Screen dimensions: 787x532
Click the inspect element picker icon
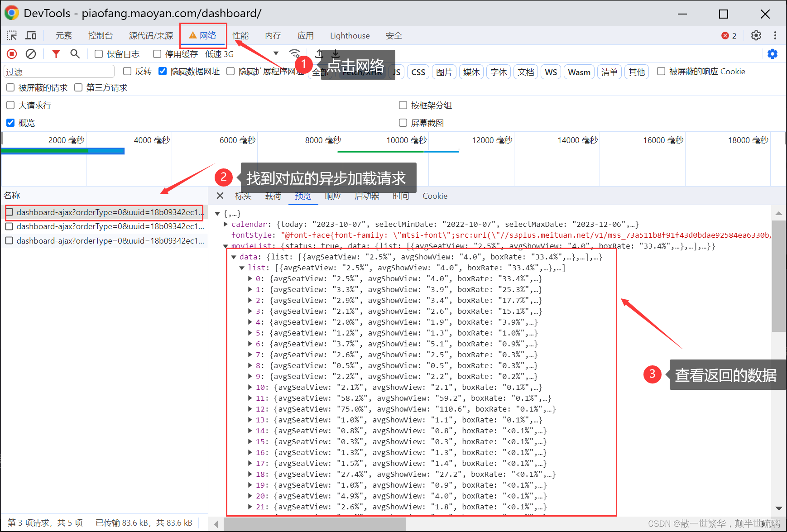(12, 35)
